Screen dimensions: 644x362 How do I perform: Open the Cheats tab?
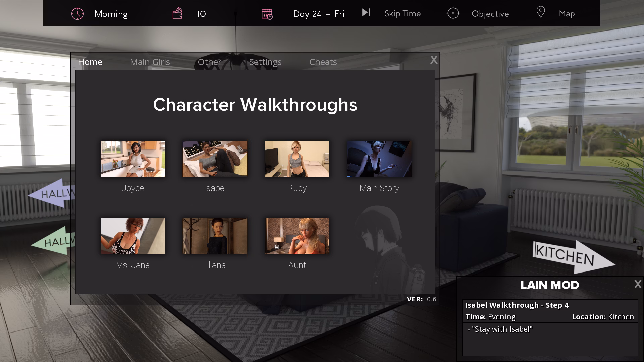[x=323, y=62]
